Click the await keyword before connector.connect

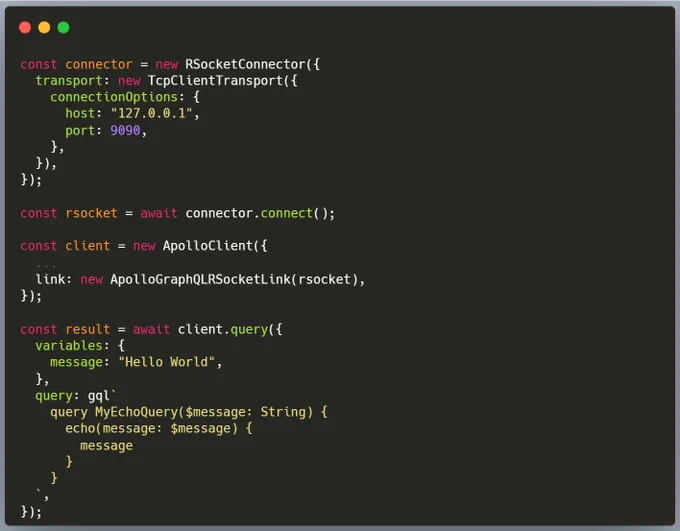[159, 213]
